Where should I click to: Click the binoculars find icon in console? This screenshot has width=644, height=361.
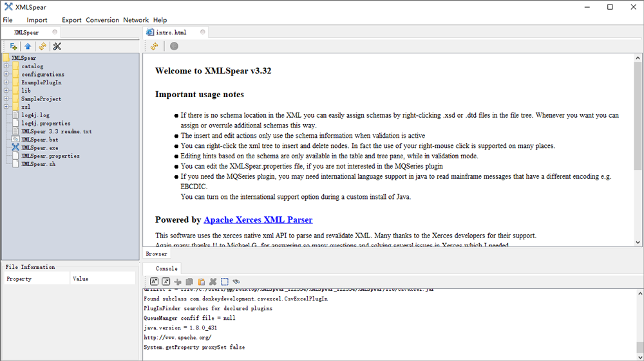(236, 282)
